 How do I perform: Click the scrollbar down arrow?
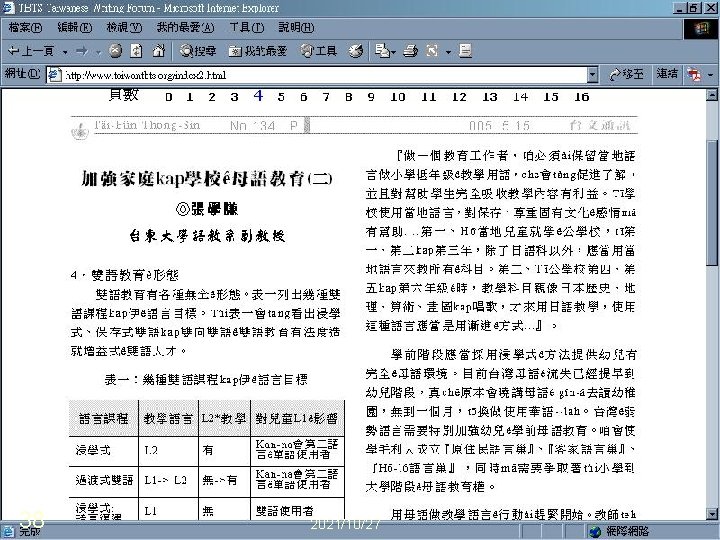tap(712, 514)
